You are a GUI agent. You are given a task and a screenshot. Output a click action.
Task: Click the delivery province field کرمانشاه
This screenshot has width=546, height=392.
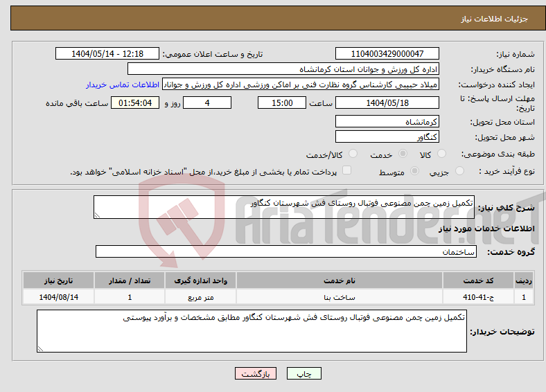click(387, 121)
